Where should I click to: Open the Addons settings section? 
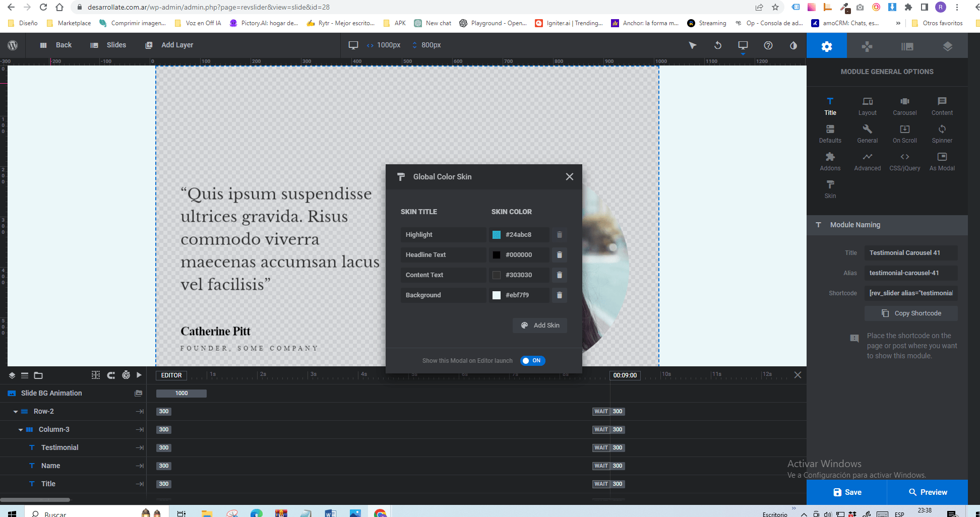click(830, 162)
